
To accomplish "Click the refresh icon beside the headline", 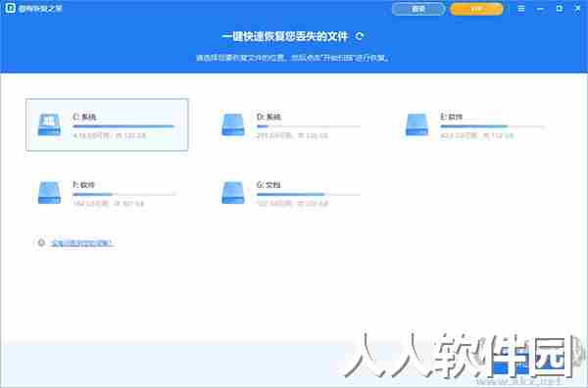I will pyautogui.click(x=360, y=36).
